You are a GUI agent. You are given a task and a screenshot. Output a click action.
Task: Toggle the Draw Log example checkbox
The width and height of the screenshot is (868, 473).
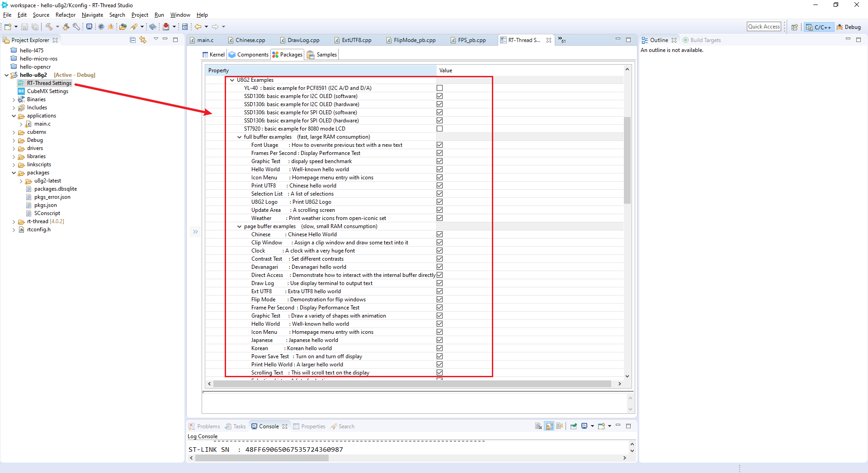tap(439, 283)
